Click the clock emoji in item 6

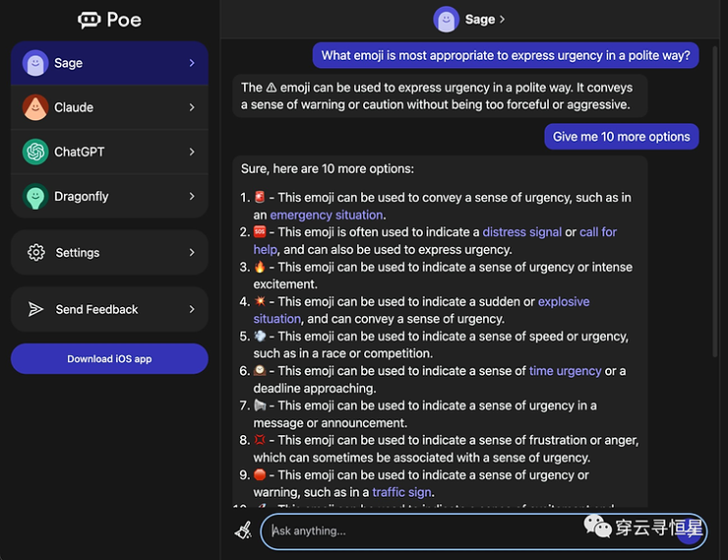click(260, 370)
